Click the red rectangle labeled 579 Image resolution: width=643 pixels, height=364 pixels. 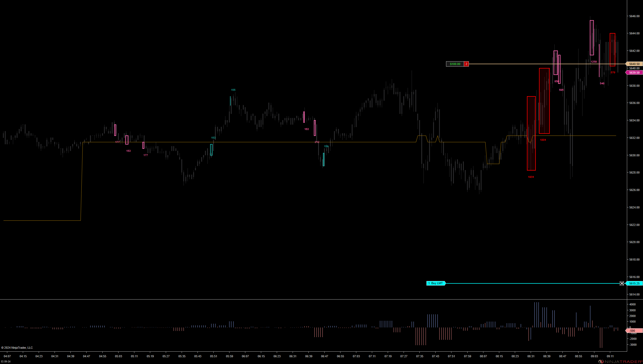612,50
